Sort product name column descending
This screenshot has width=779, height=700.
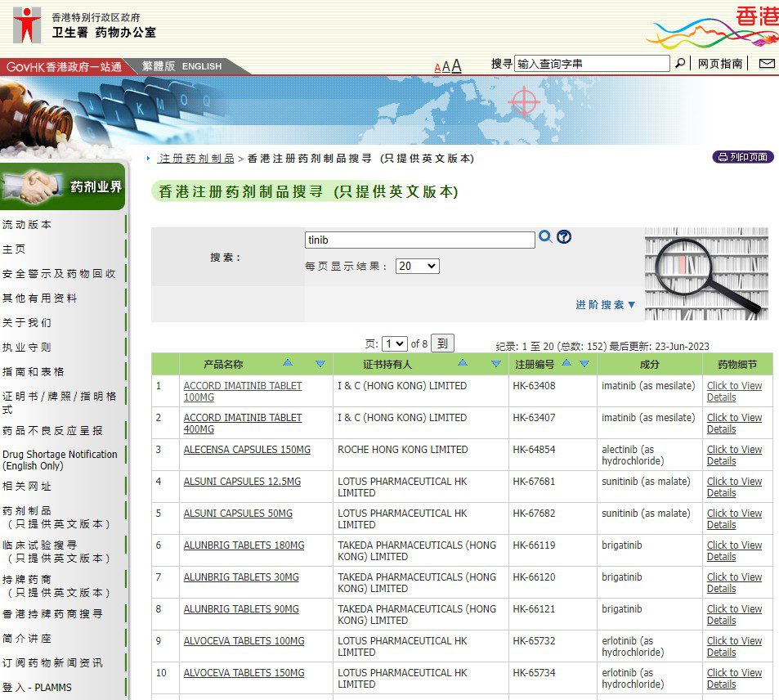point(320,364)
